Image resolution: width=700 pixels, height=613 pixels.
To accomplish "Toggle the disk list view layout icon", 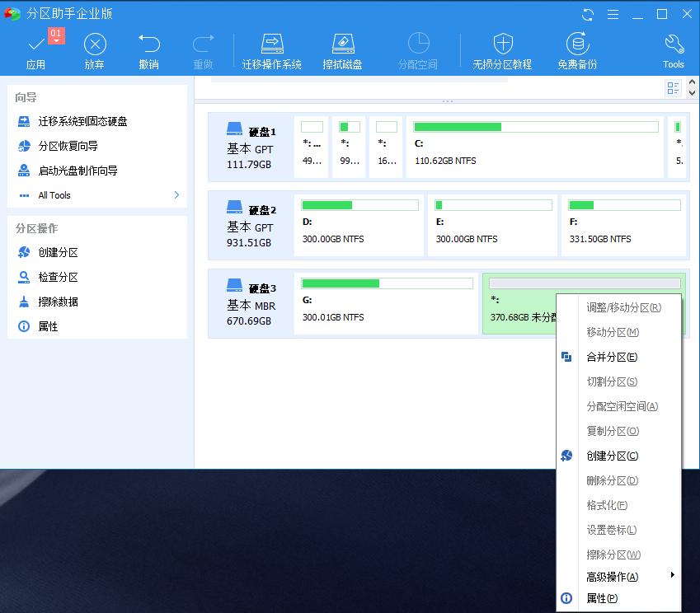I will pyautogui.click(x=674, y=87).
